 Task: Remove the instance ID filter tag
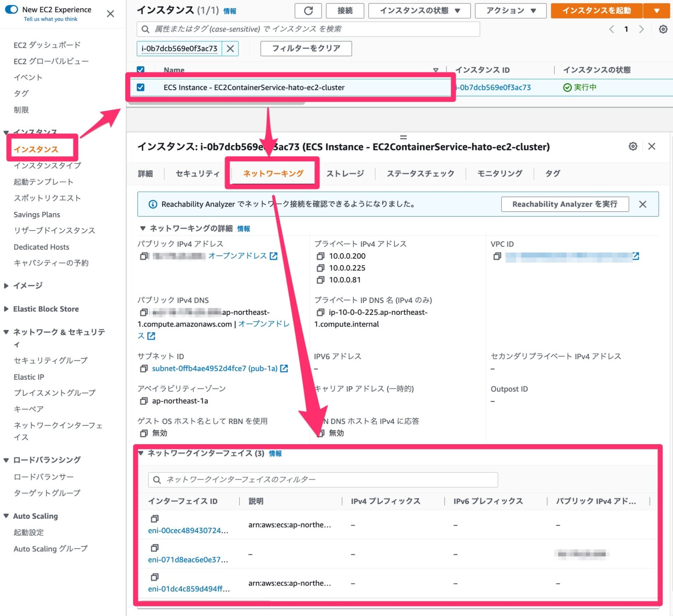point(230,49)
